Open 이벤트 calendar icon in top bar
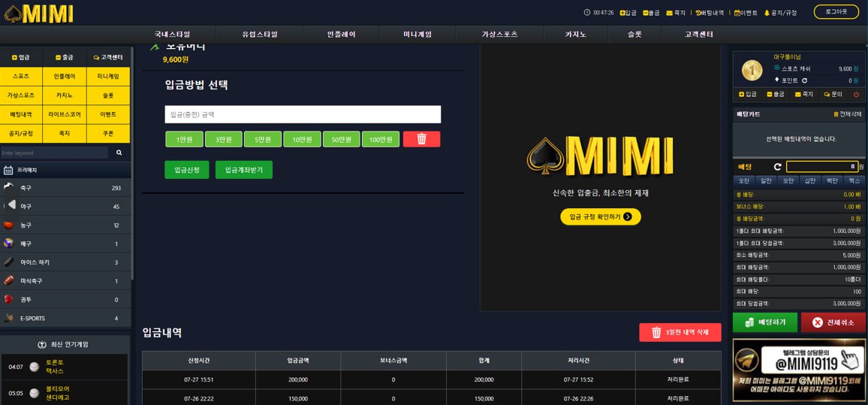This screenshot has width=868, height=405. coord(737,13)
